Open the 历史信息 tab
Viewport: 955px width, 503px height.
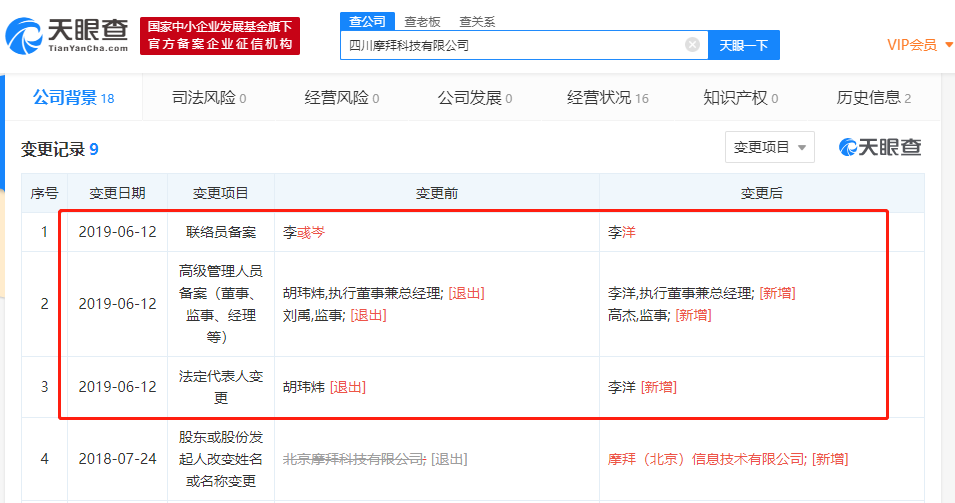[873, 97]
